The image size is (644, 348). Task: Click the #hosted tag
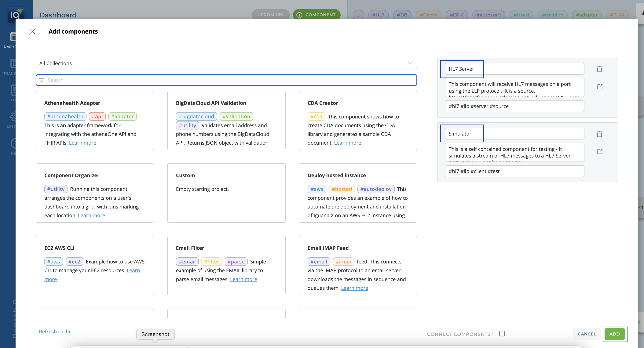pos(342,189)
